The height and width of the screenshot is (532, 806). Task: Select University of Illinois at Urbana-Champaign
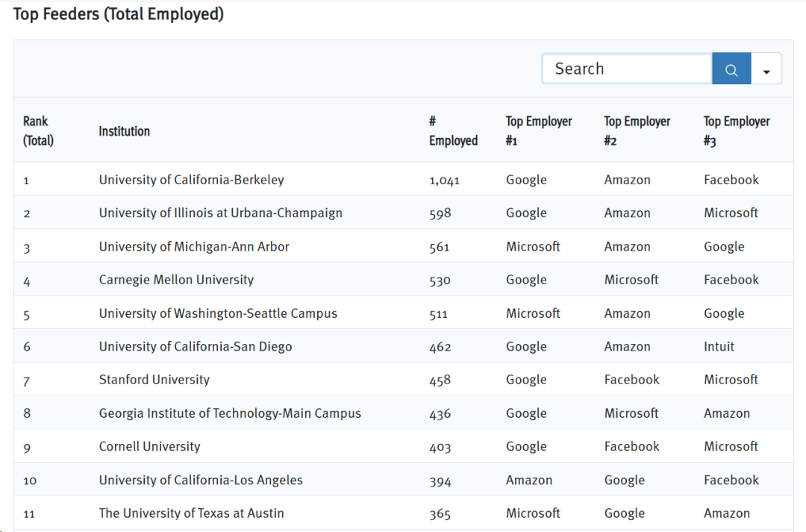220,213
